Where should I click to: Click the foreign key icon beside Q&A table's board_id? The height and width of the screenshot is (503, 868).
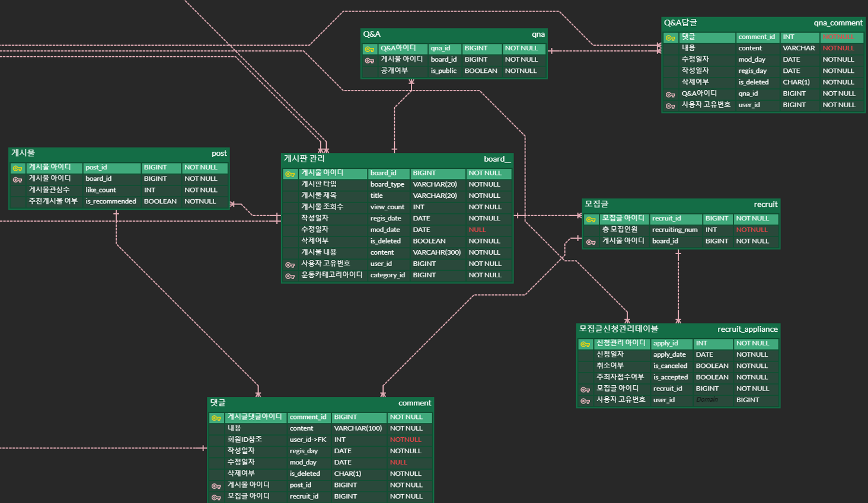[369, 60]
